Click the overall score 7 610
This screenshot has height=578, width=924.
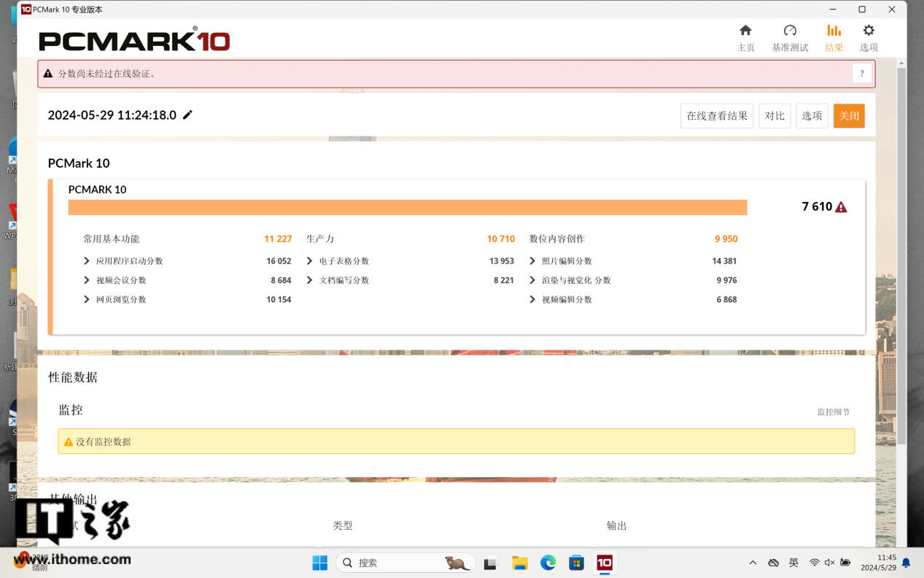click(x=817, y=207)
